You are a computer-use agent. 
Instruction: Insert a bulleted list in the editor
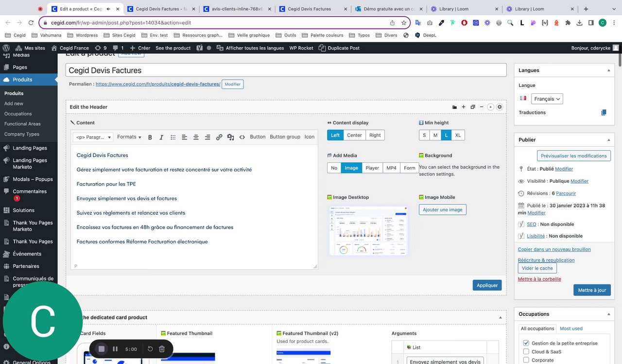coord(173,137)
